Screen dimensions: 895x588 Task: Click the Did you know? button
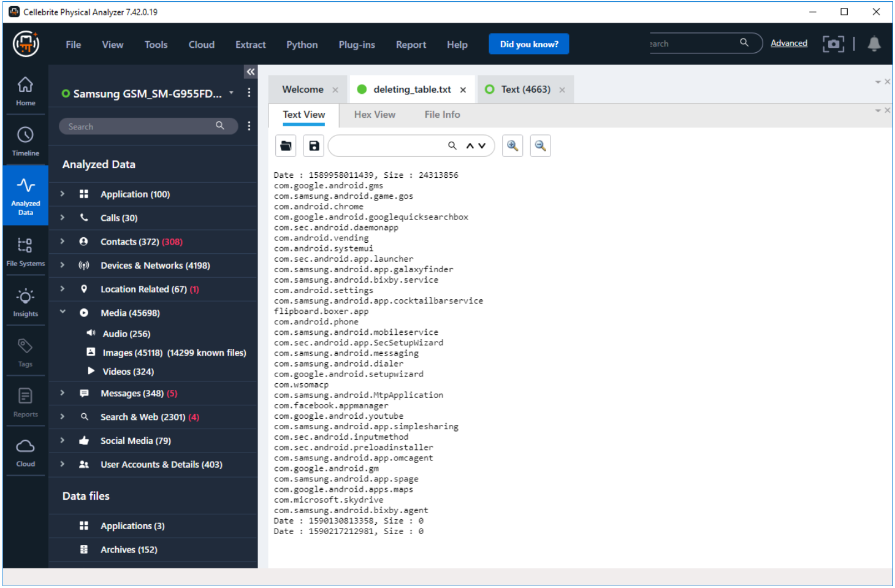tap(529, 44)
